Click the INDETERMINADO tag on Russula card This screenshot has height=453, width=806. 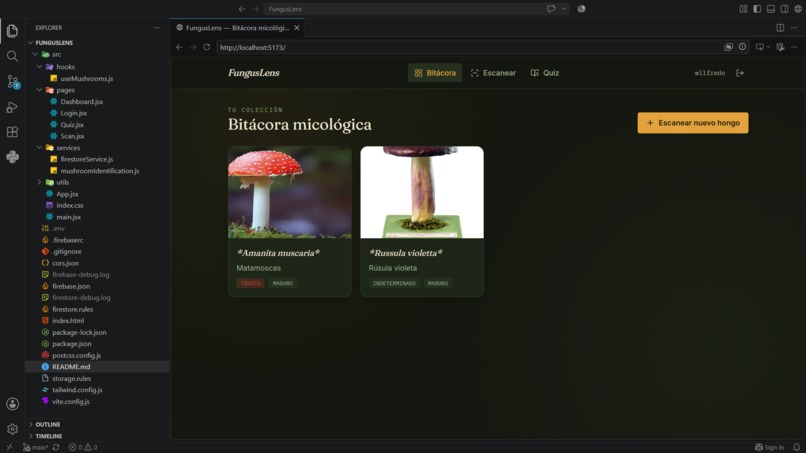tap(394, 283)
